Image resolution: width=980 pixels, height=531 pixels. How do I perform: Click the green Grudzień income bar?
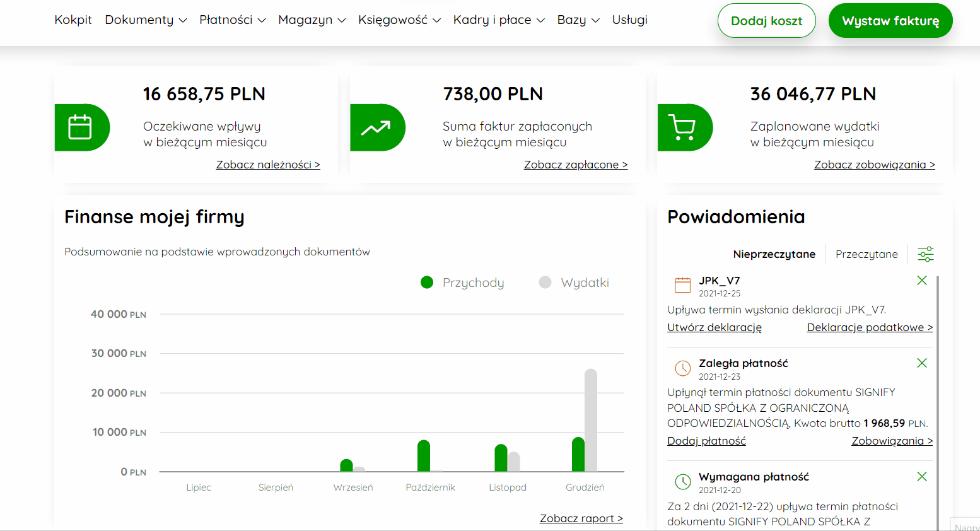pos(578,455)
